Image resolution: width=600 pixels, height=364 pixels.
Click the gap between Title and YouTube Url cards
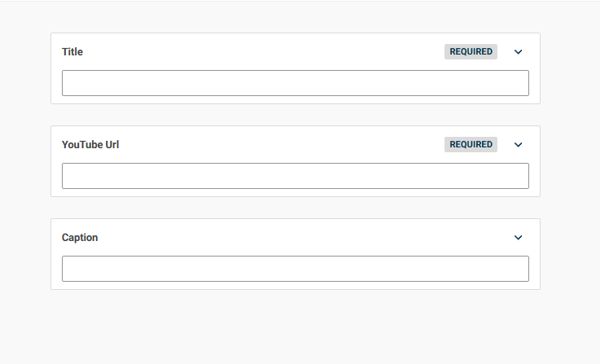[x=296, y=115]
